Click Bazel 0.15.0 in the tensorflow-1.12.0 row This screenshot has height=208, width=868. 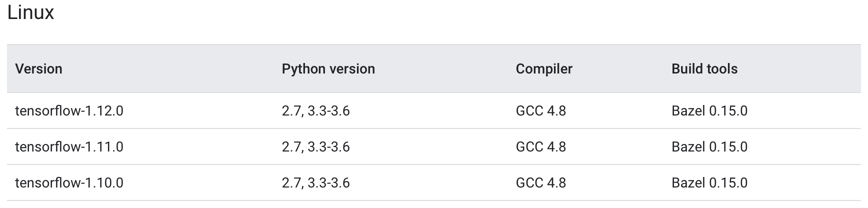709,110
